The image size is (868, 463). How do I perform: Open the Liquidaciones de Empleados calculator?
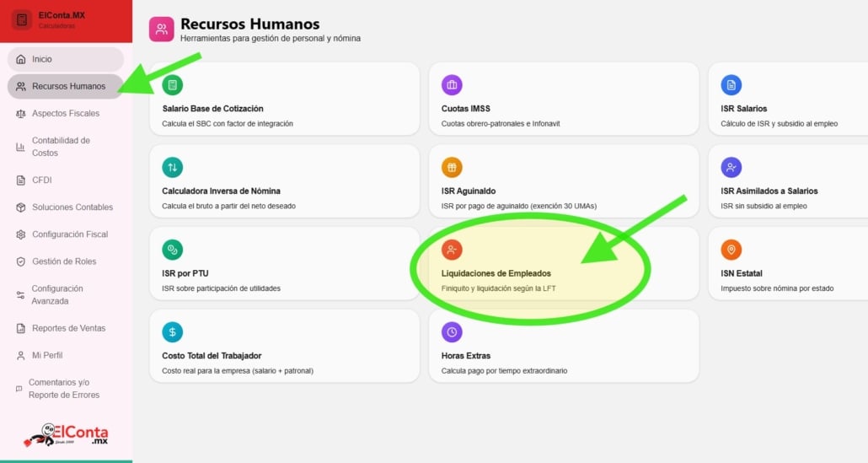click(x=496, y=273)
